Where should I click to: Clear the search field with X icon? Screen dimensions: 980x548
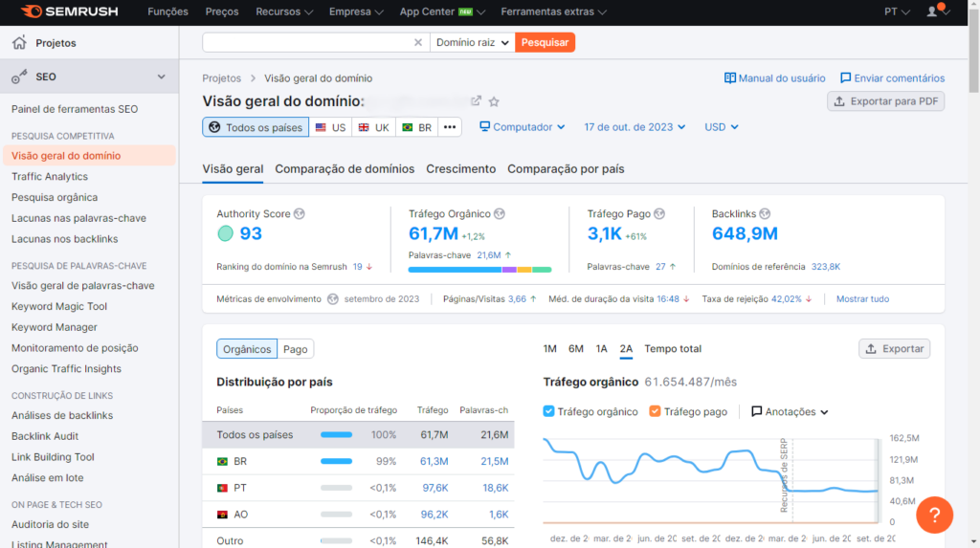(418, 42)
